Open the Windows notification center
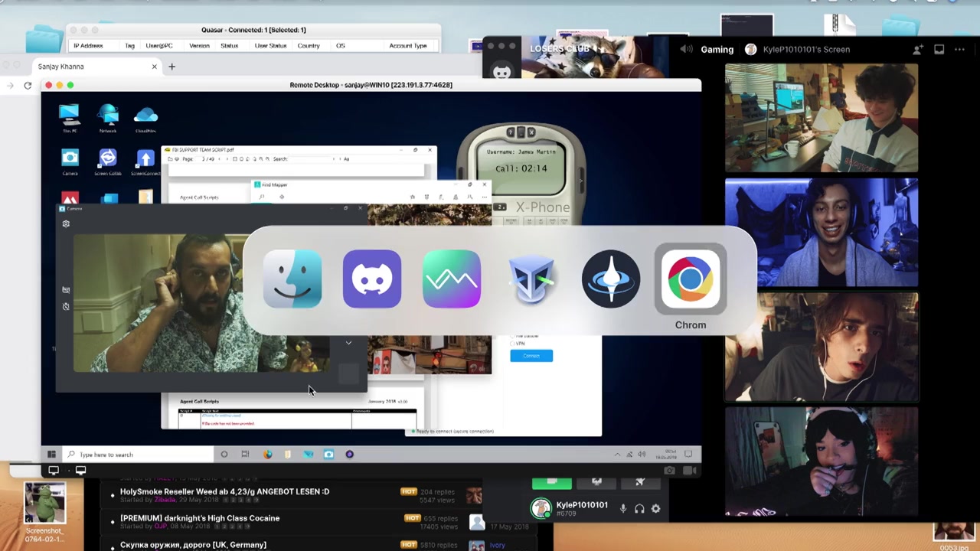Screen dimensions: 980x551 coord(688,454)
